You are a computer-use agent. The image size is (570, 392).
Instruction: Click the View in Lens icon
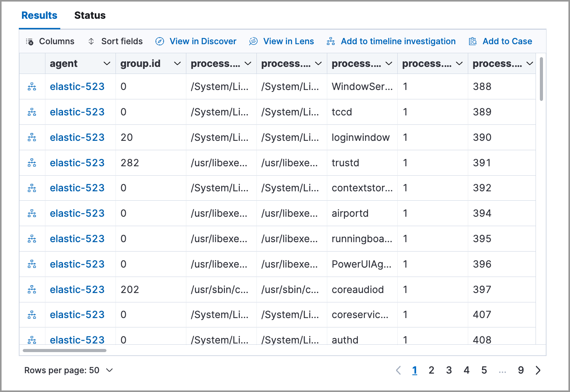pyautogui.click(x=253, y=41)
